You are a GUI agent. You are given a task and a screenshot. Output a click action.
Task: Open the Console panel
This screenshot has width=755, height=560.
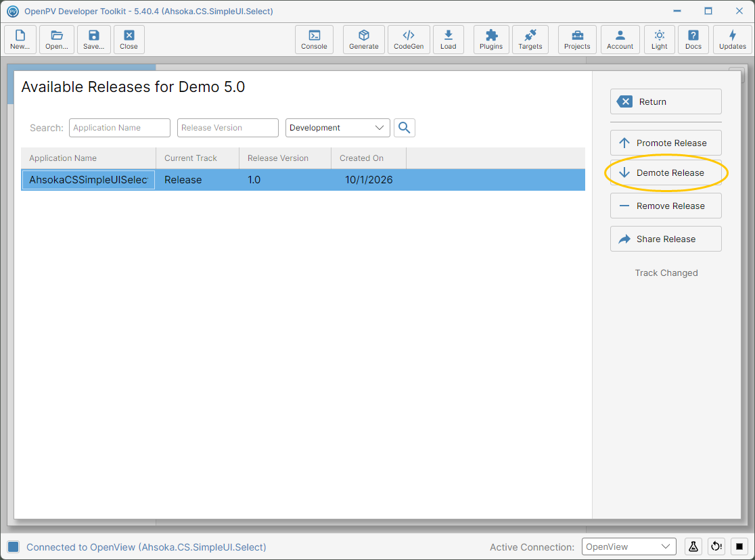coord(314,39)
